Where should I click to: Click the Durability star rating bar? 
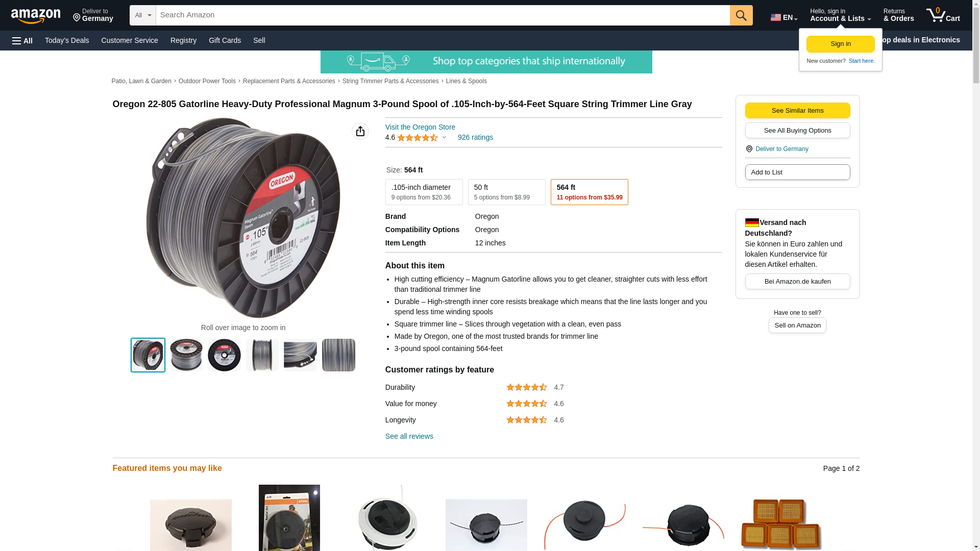click(527, 388)
